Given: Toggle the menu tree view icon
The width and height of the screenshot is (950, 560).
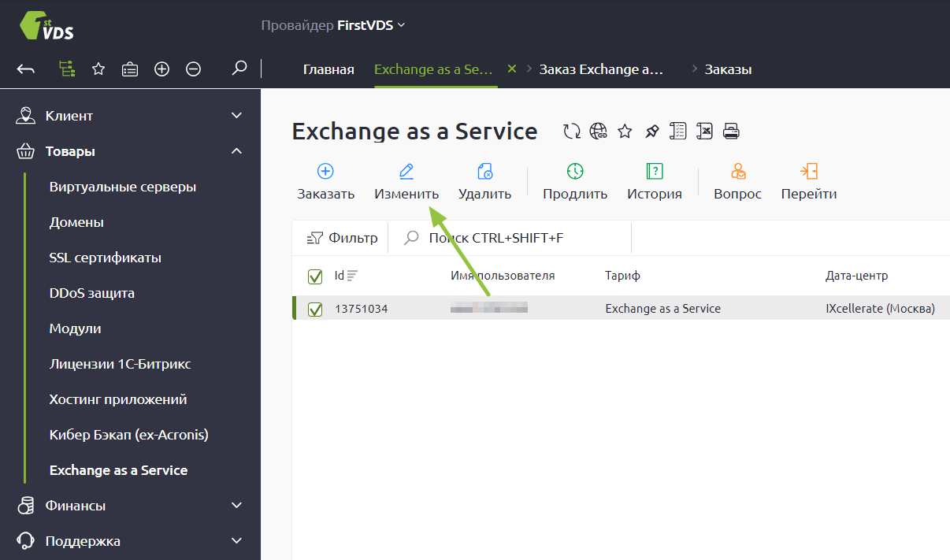Looking at the screenshot, I should 67,69.
